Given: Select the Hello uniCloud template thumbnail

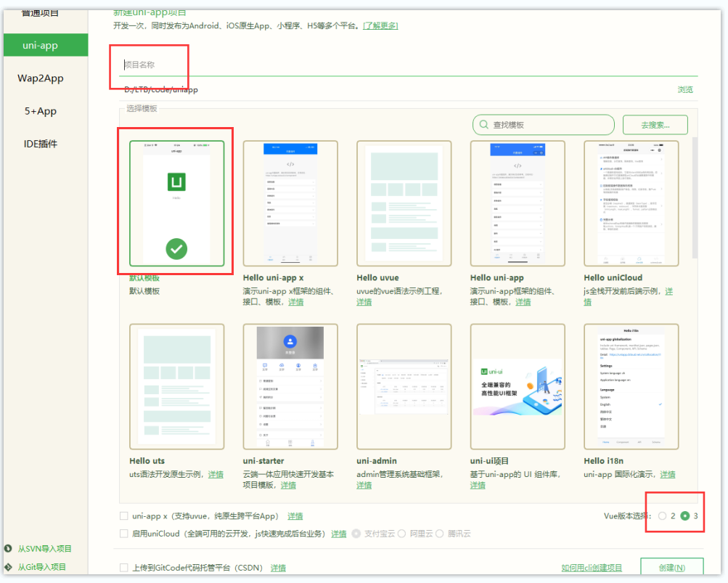Looking at the screenshot, I should click(631, 203).
